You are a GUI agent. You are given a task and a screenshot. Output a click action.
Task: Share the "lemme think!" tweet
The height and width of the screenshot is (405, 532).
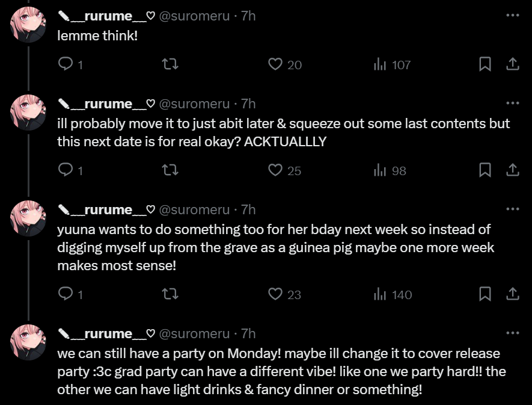[512, 64]
